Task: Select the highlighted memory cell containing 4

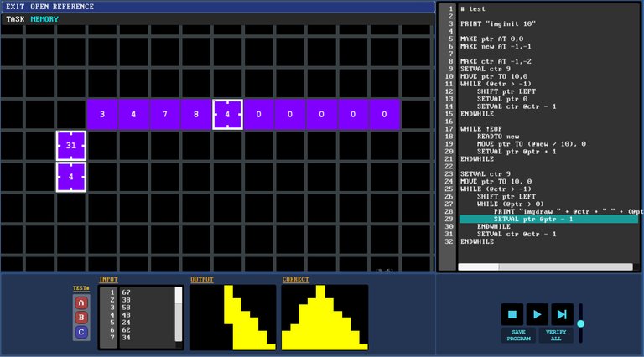Action: pyautogui.click(x=227, y=115)
